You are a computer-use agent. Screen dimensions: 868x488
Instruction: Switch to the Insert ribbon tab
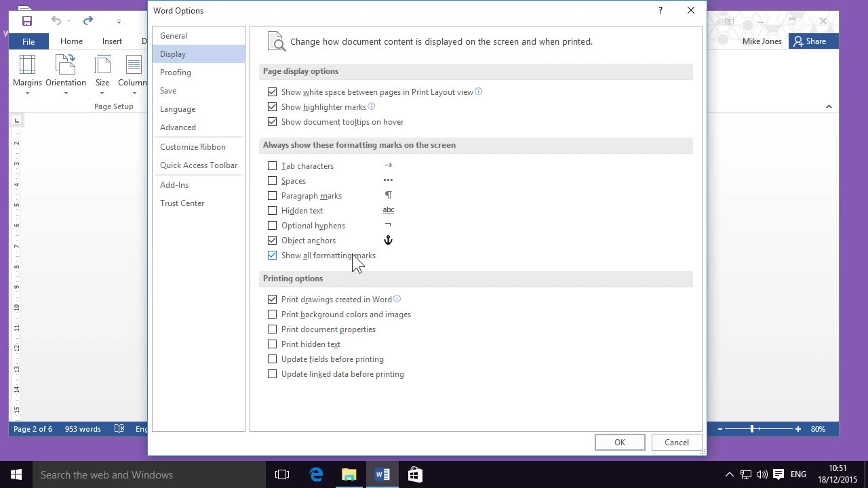click(112, 41)
